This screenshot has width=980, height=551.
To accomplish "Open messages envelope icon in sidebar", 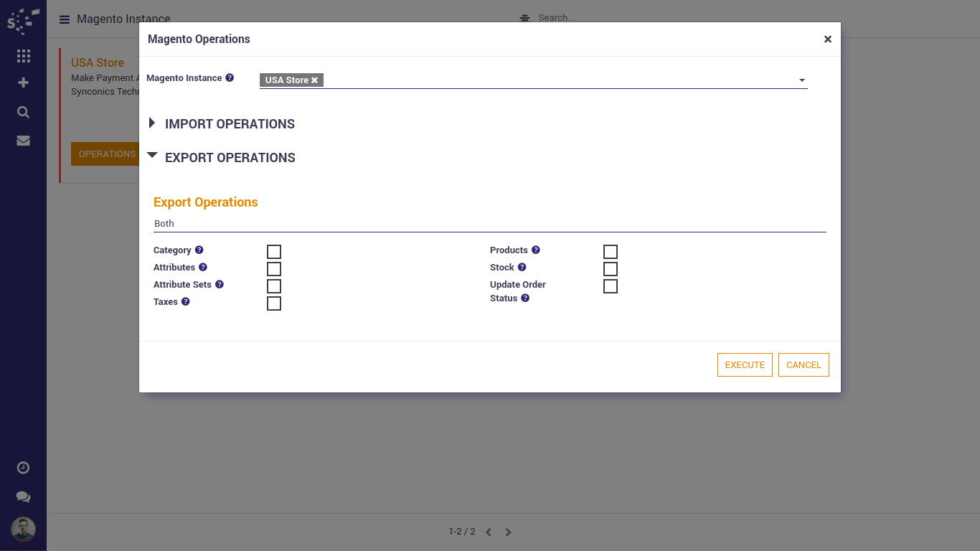I will click(23, 141).
